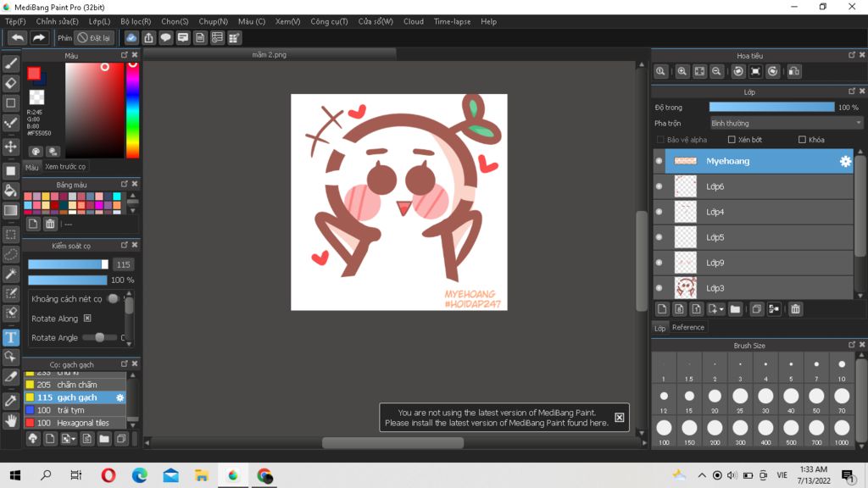Screen dimensions: 868x488
Task: Show hidden system tray icons
Action: tap(701, 475)
